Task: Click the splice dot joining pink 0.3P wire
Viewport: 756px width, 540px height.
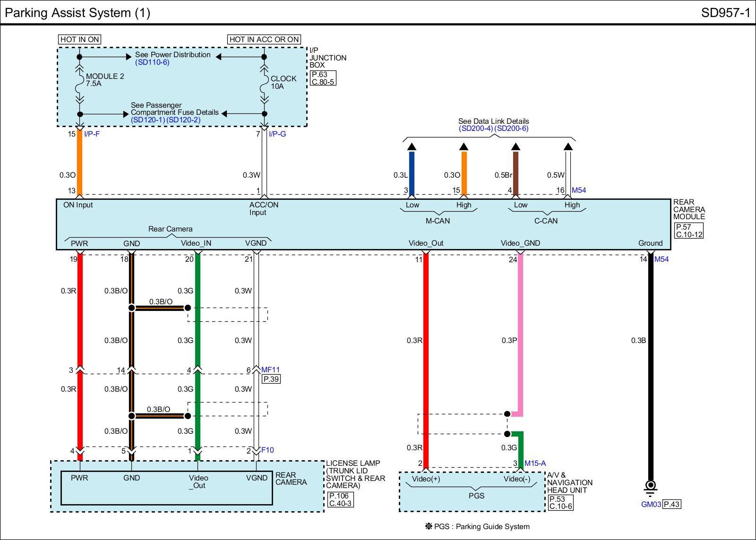Action: tap(507, 414)
